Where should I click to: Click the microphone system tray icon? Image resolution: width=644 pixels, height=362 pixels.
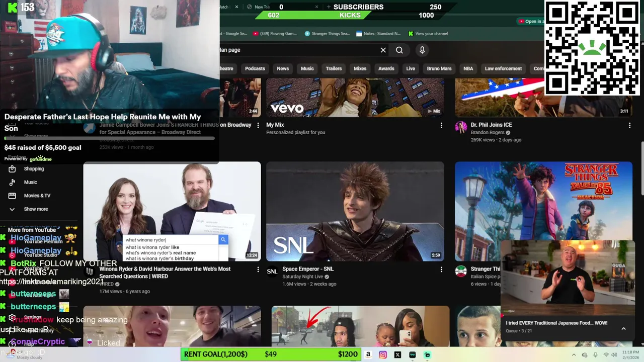pyautogui.click(x=595, y=355)
